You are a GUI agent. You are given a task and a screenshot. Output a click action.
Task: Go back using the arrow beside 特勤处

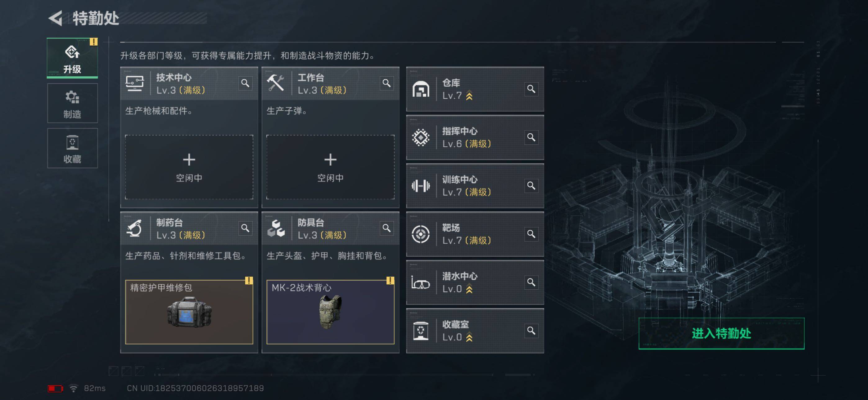pos(56,18)
